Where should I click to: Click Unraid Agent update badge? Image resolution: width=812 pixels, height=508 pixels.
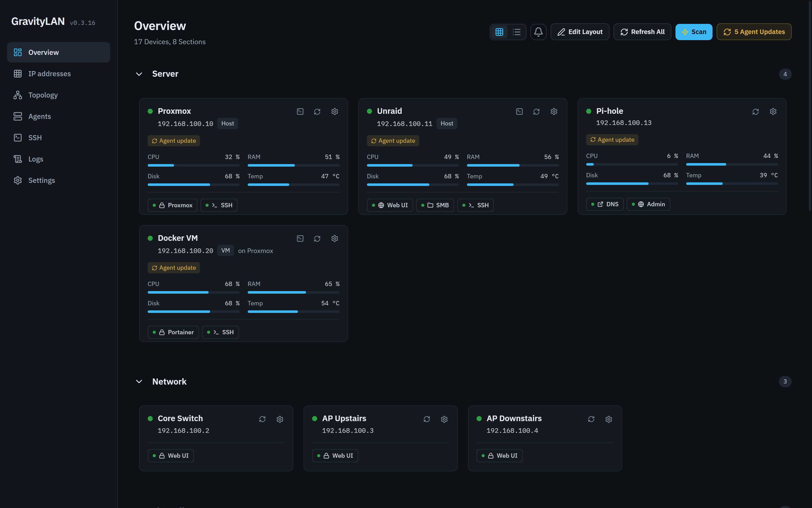pyautogui.click(x=393, y=141)
